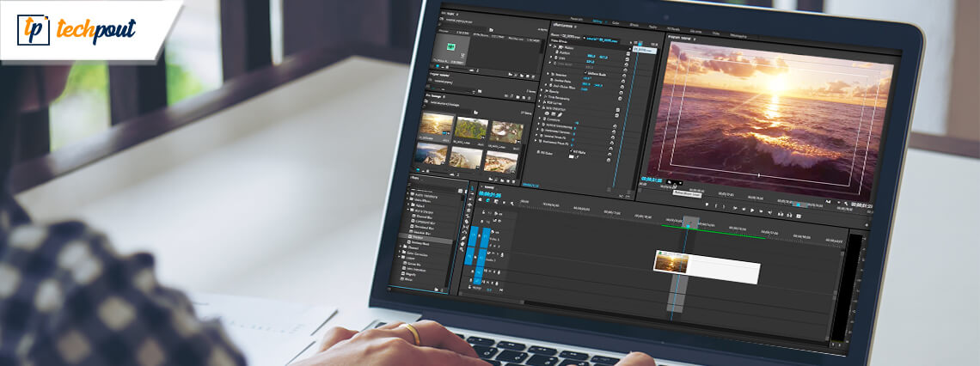Select the green aerial clip thumbnail in bin
Viewport: 980px width, 366px height.
471,127
